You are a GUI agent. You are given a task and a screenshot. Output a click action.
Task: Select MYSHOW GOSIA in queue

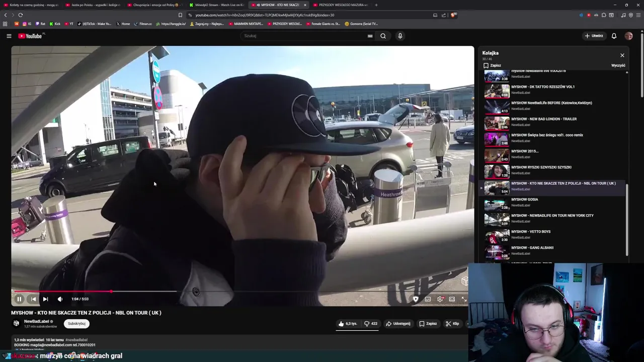tap(553, 203)
